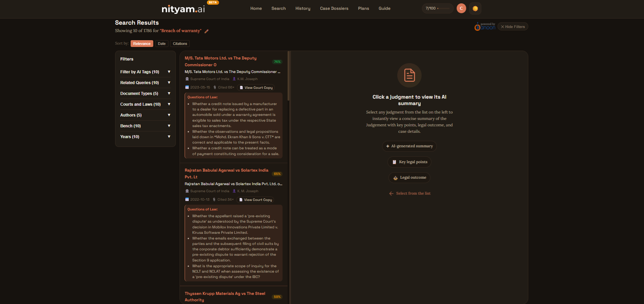Open the edit pencil next to search query

point(207,31)
